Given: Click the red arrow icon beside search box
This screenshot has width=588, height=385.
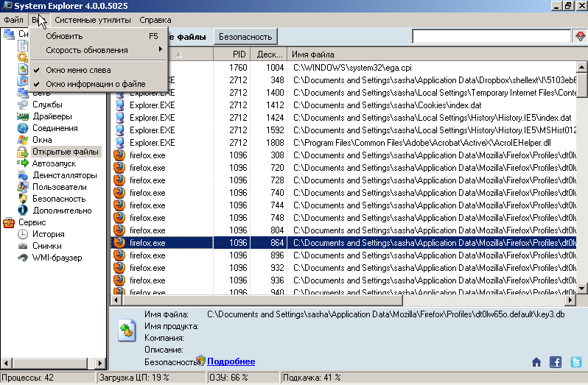Looking at the screenshot, I should (580, 37).
